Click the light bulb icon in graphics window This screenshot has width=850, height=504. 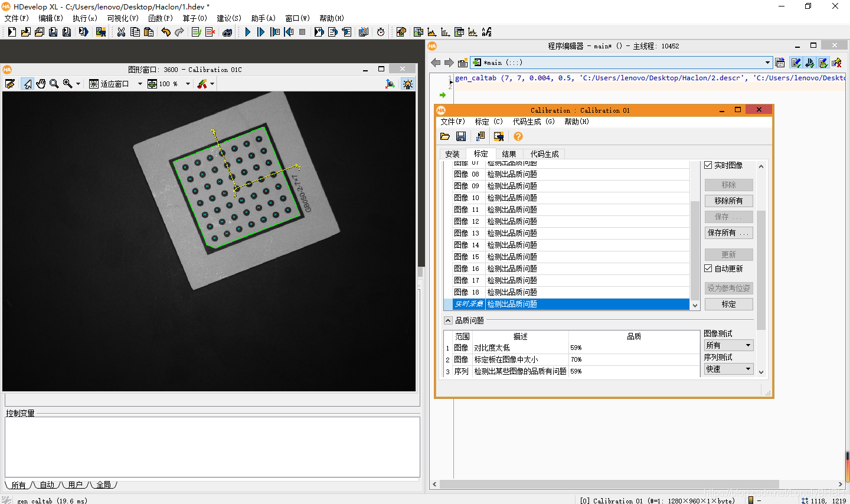pos(408,84)
